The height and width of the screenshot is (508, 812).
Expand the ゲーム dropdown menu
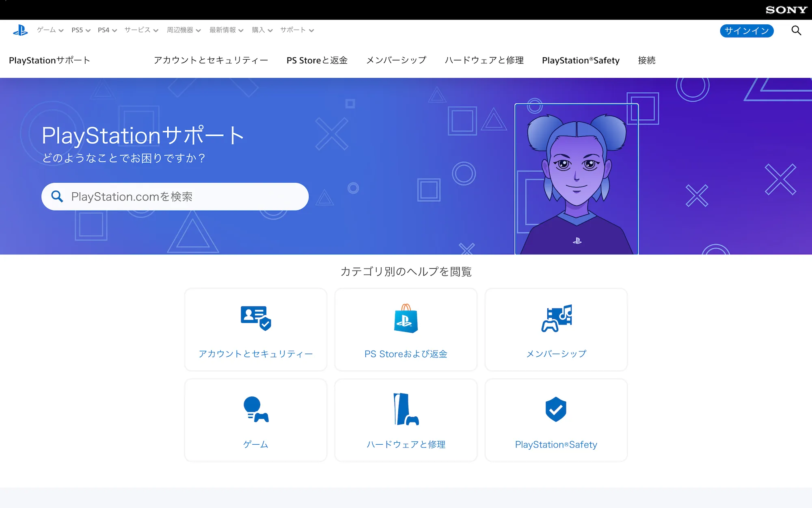pos(50,30)
